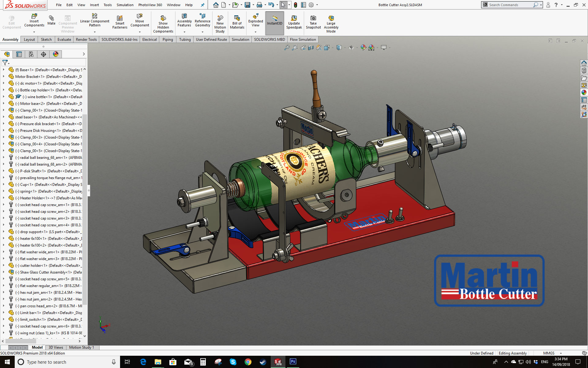Switch to the Evaluate tab
The height and width of the screenshot is (368, 588).
point(64,40)
